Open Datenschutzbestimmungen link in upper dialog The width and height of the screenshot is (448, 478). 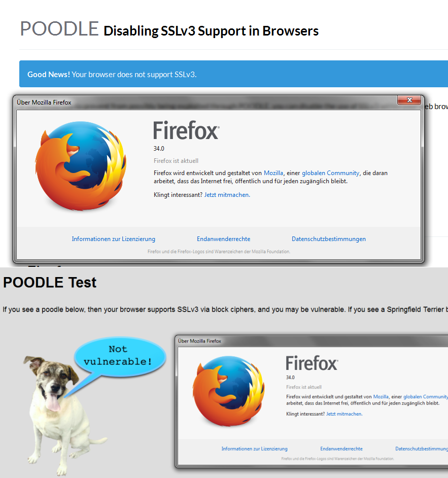tap(329, 239)
